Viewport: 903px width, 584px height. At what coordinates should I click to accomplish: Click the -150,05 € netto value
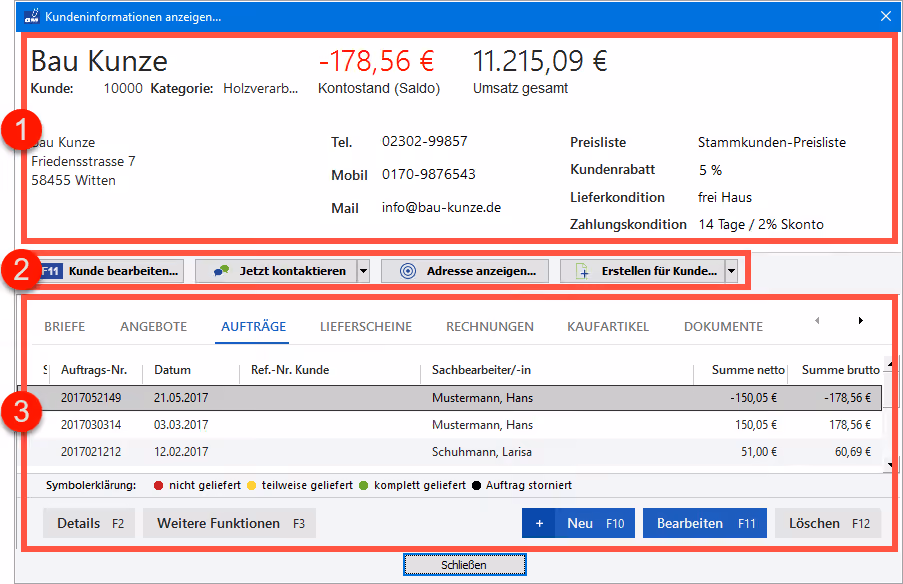pos(753,398)
